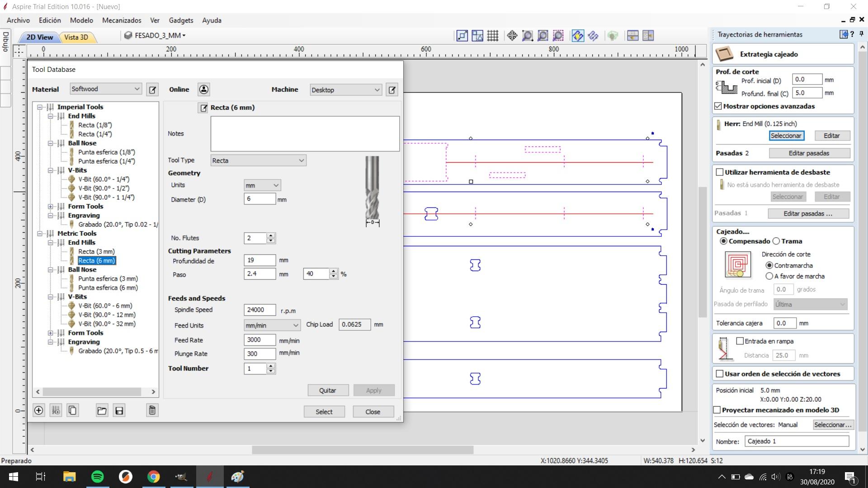Viewport: 868px width, 488px height.
Task: Open the Units mm dropdown
Action: (x=262, y=185)
